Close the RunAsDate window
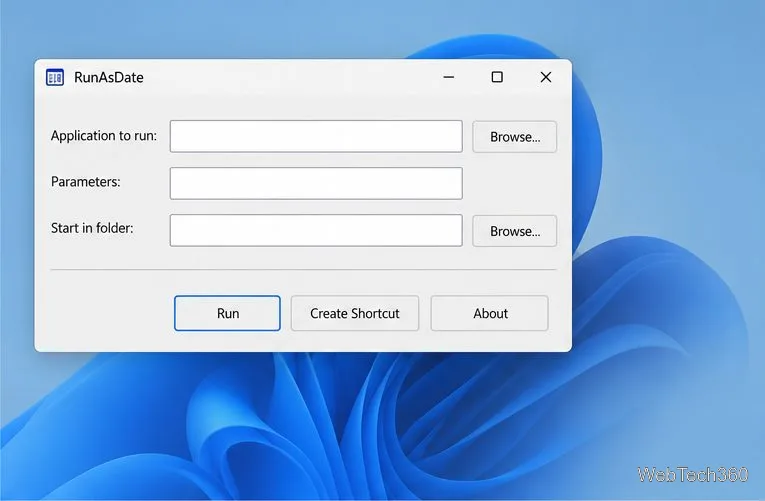The width and height of the screenshot is (765, 501). (546, 77)
